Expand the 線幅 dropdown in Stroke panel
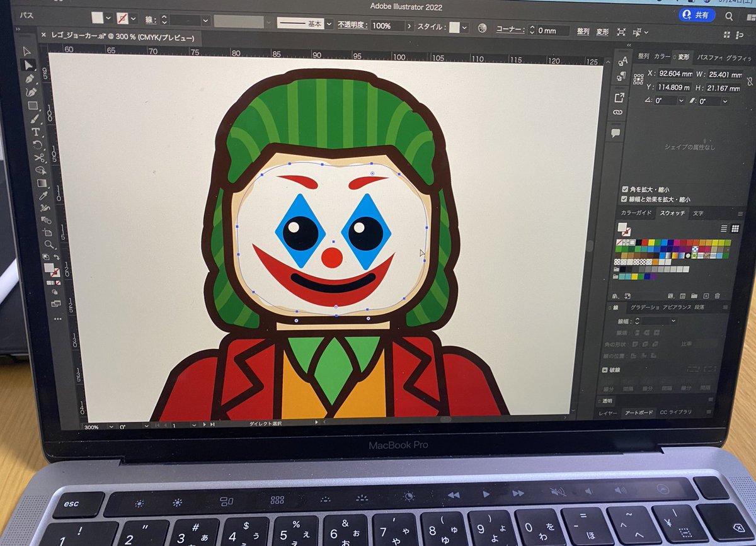The width and height of the screenshot is (756, 546). coord(674,321)
